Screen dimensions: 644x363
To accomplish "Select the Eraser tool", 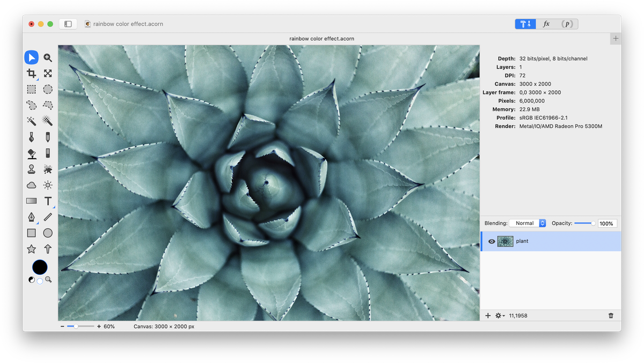I will click(48, 154).
